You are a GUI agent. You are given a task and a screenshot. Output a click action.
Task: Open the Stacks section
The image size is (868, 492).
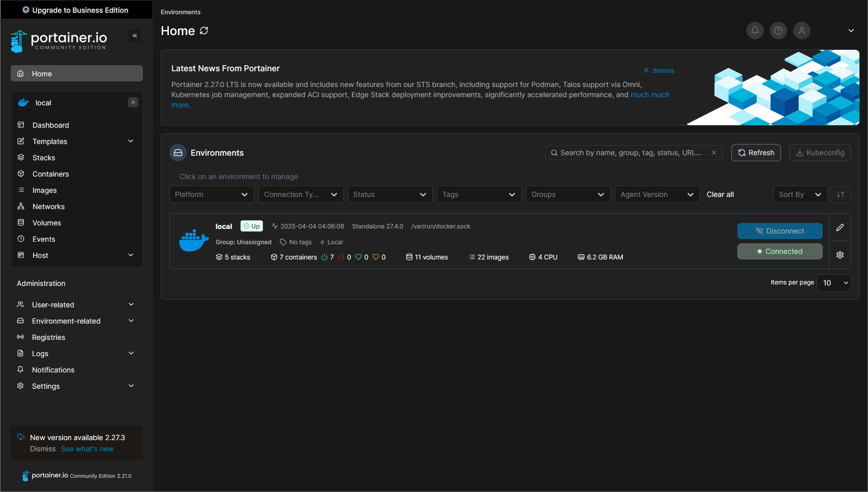(43, 157)
